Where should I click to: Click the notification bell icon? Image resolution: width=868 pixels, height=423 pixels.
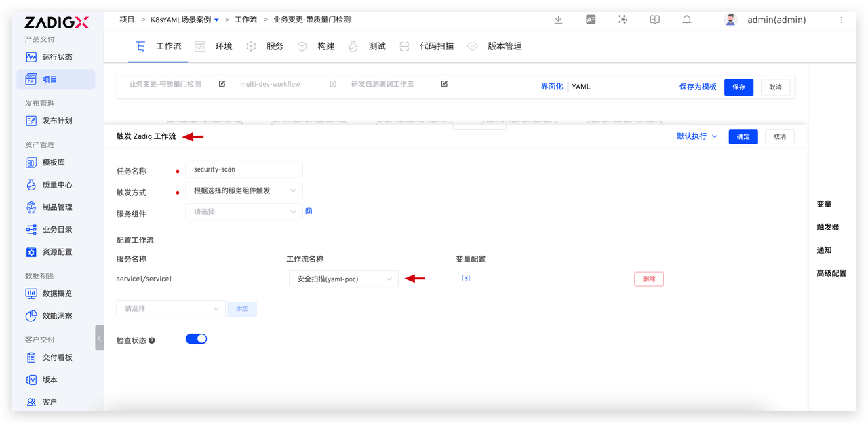686,20
